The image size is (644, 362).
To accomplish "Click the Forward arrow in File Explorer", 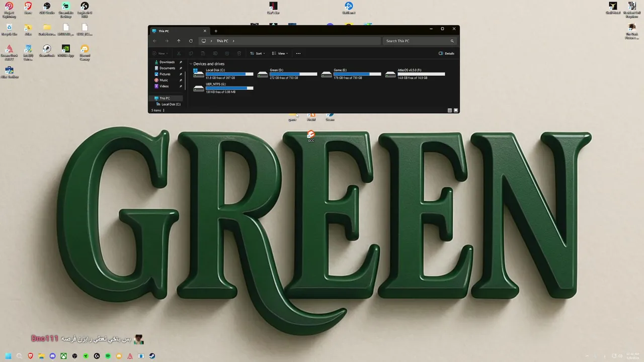I will click(x=167, y=41).
